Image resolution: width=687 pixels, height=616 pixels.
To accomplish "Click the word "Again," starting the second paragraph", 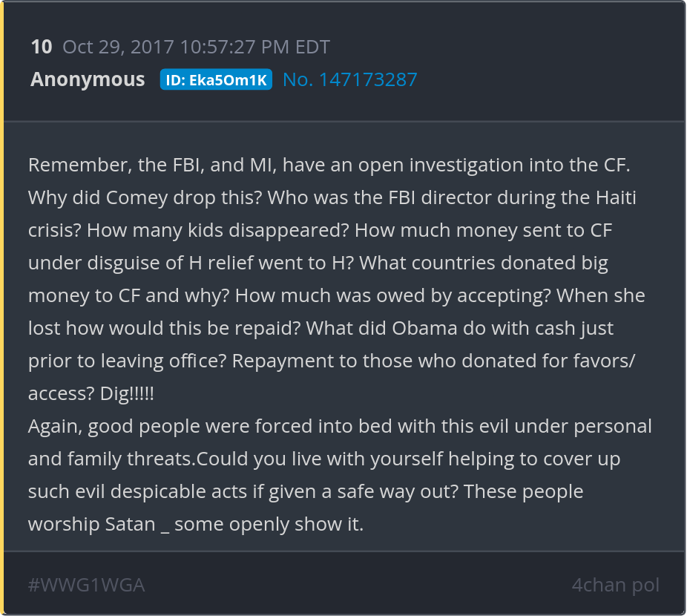I will (54, 426).
